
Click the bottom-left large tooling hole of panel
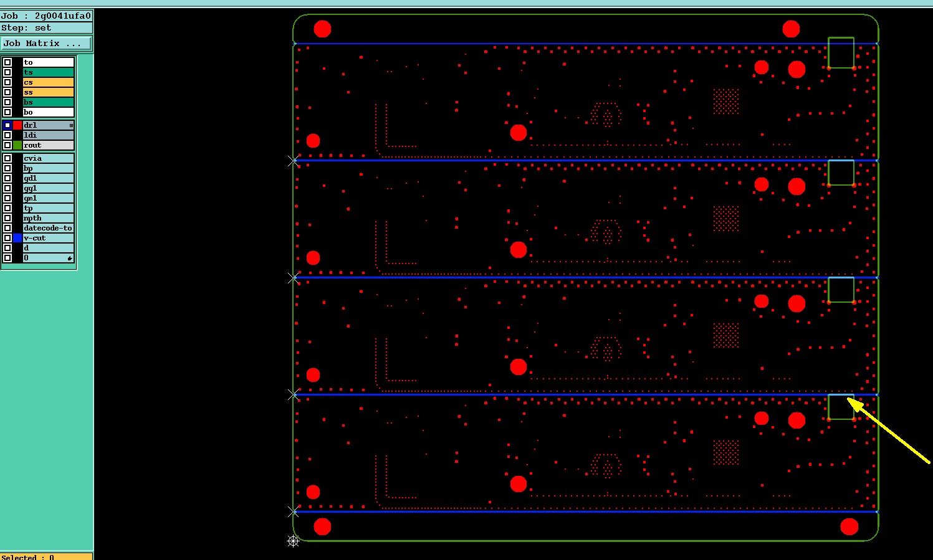[322, 527]
